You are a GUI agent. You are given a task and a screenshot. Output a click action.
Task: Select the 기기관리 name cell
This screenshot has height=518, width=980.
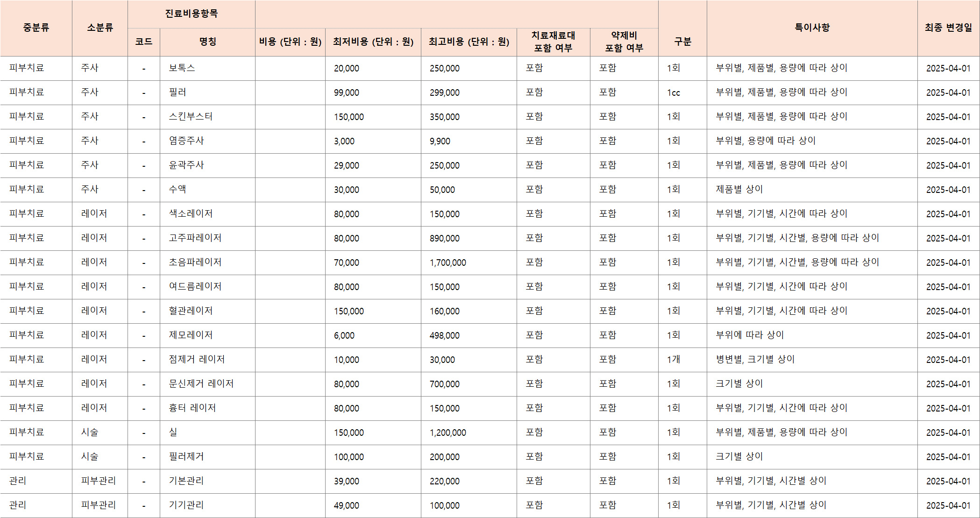tap(207, 505)
